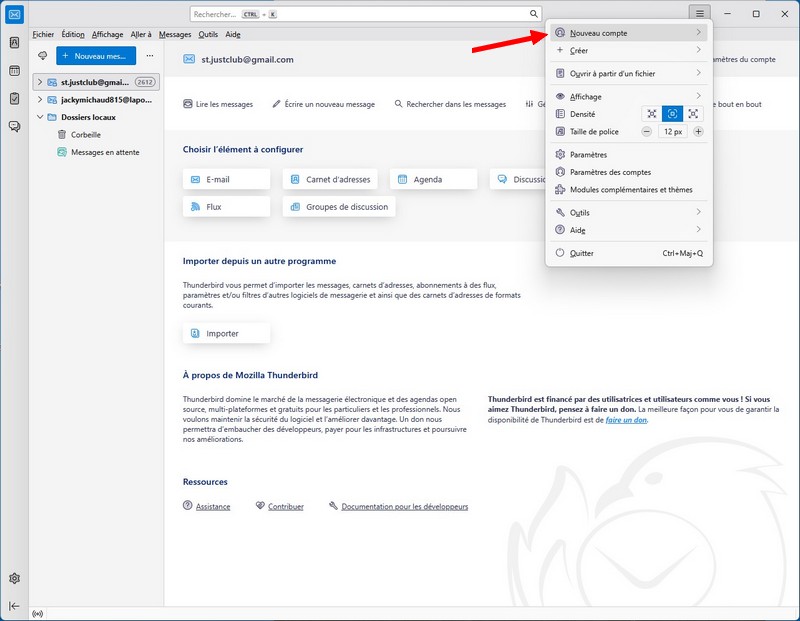Collapse the Dossiers locaux folder
Image resolution: width=800 pixels, height=621 pixels.
40,117
